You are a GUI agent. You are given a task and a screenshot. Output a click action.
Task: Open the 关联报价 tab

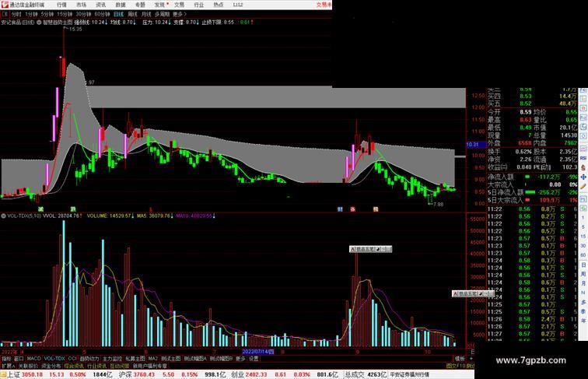point(28,366)
